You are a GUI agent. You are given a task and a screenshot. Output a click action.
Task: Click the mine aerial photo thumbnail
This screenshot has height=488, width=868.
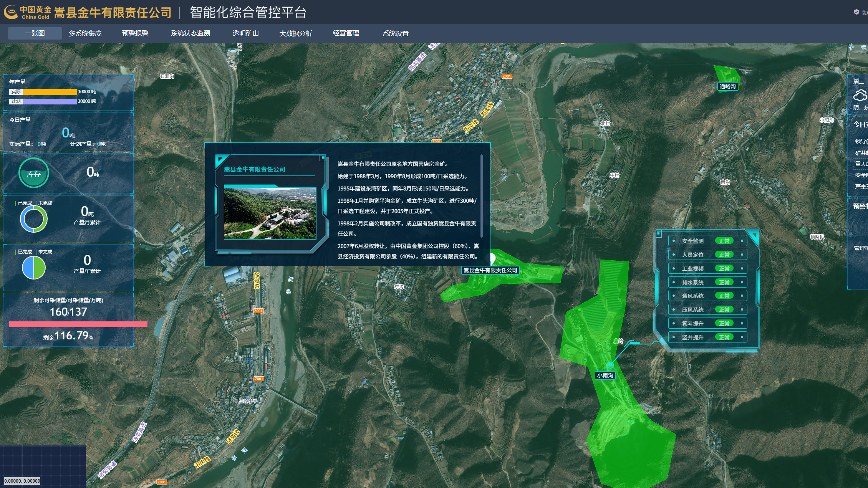(270, 213)
